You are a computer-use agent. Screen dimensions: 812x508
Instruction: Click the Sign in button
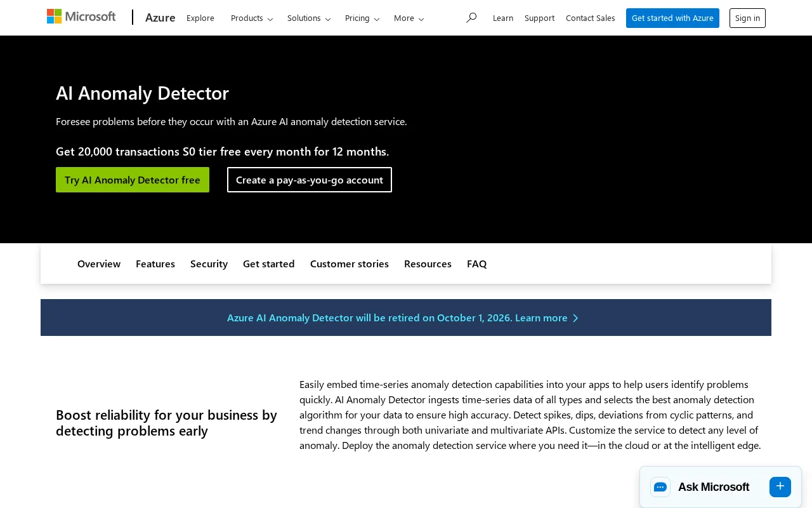pyautogui.click(x=747, y=18)
